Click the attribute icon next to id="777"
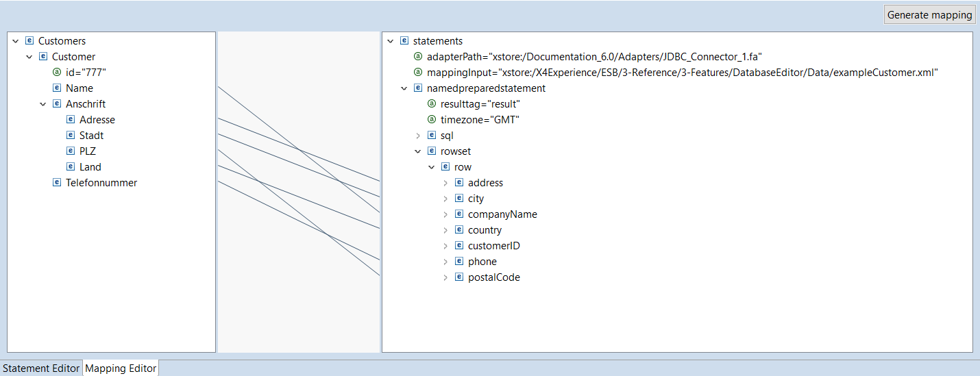This screenshot has width=980, height=376. 57,73
